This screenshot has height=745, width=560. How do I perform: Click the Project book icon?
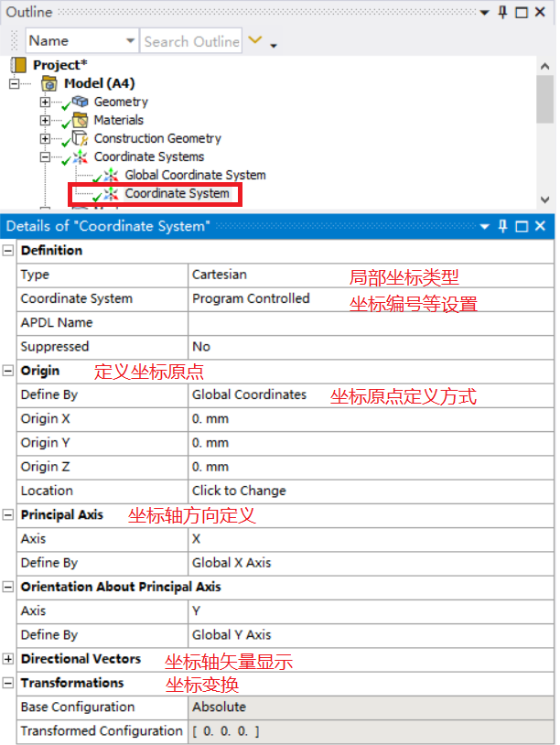(x=18, y=65)
